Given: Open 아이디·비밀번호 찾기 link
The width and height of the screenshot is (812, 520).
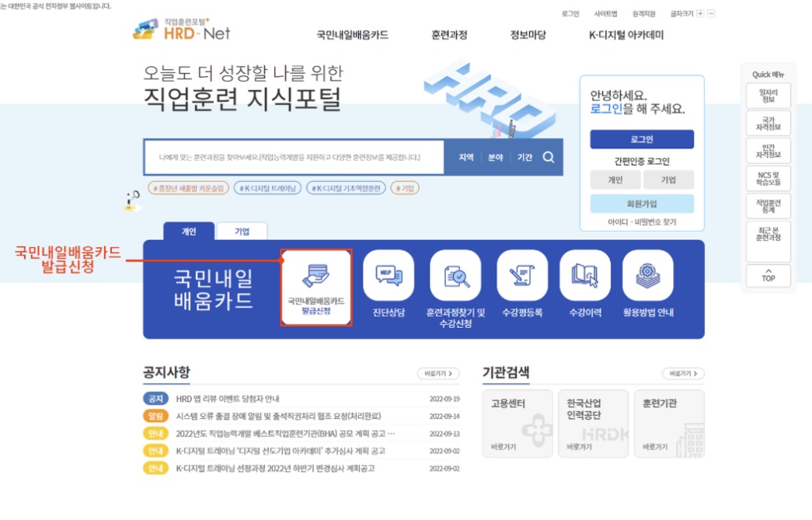Looking at the screenshot, I should tap(642, 222).
